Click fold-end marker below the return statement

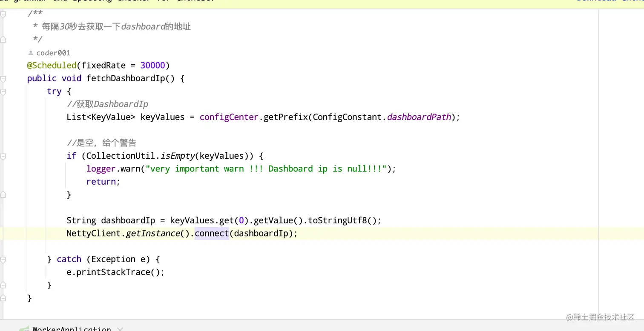point(3,195)
